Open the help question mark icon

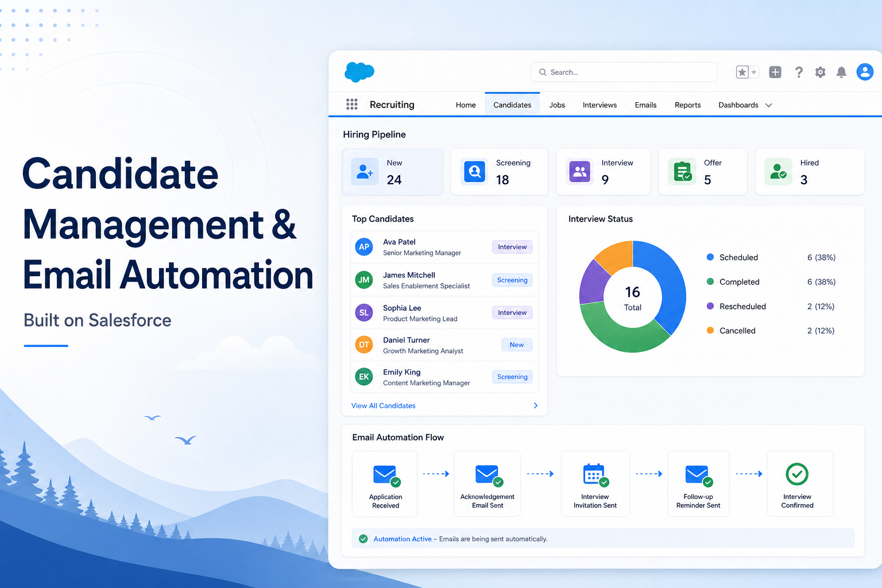(799, 72)
